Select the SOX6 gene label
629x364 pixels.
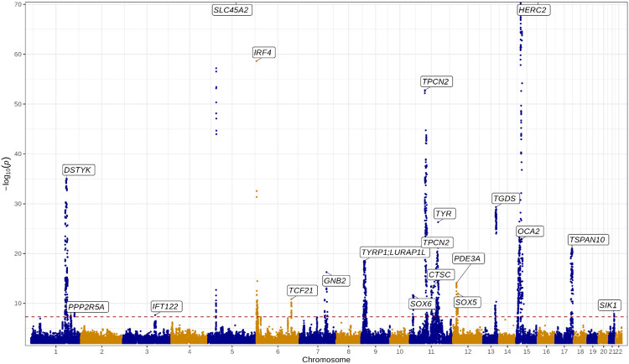click(x=421, y=303)
